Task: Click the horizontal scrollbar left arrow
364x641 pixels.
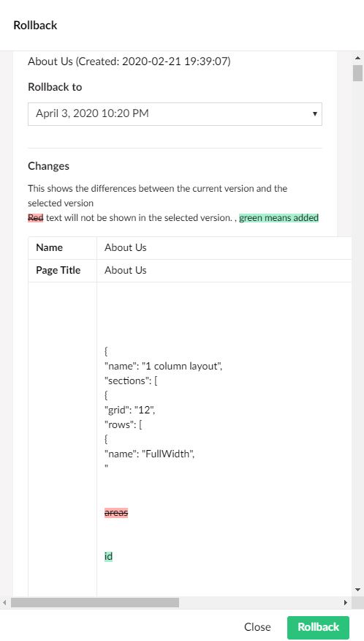Action: [x=5, y=602]
